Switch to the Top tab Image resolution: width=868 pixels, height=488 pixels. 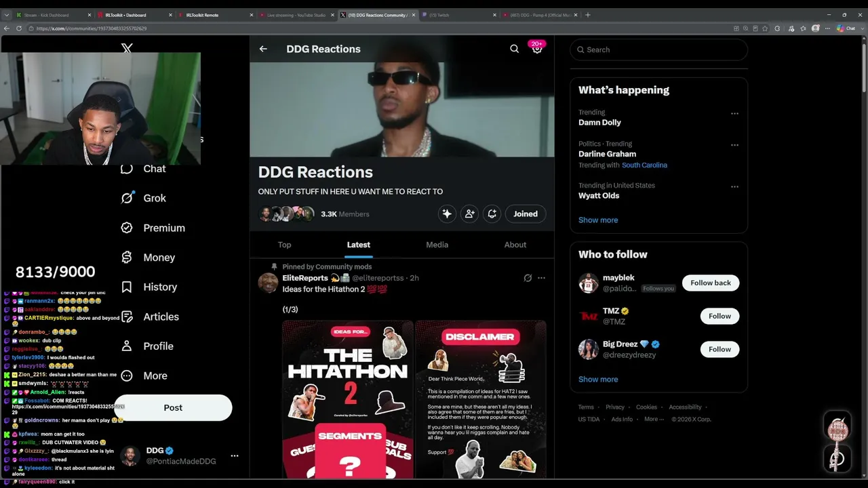point(284,245)
